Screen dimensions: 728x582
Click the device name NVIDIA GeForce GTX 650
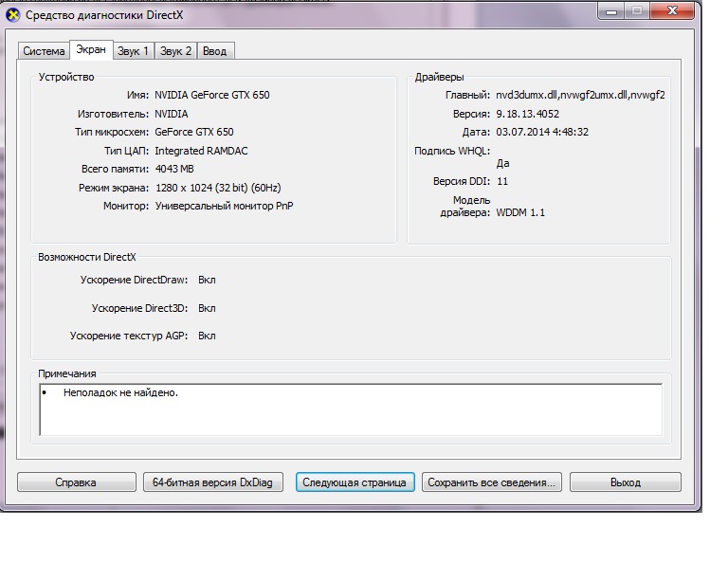[x=217, y=96]
